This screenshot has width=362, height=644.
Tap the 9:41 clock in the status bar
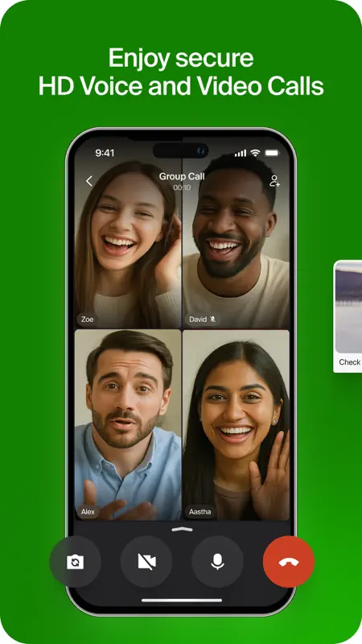pyautogui.click(x=105, y=153)
